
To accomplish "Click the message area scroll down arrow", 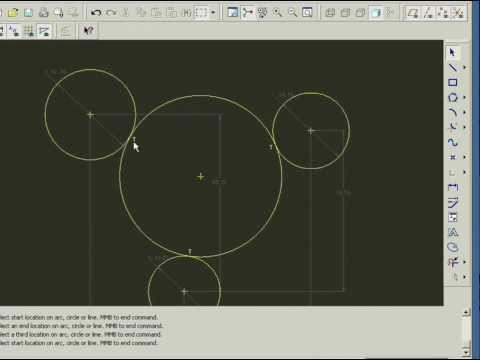I will point(466,352).
